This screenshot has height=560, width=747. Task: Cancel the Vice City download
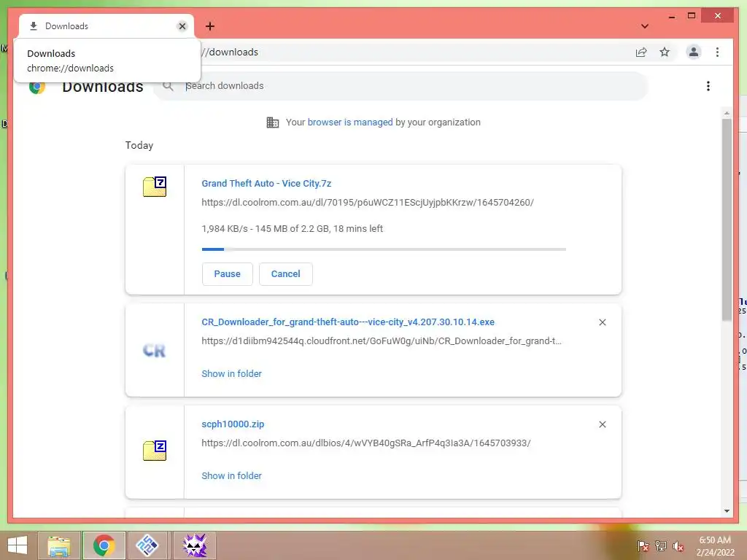pyautogui.click(x=286, y=274)
